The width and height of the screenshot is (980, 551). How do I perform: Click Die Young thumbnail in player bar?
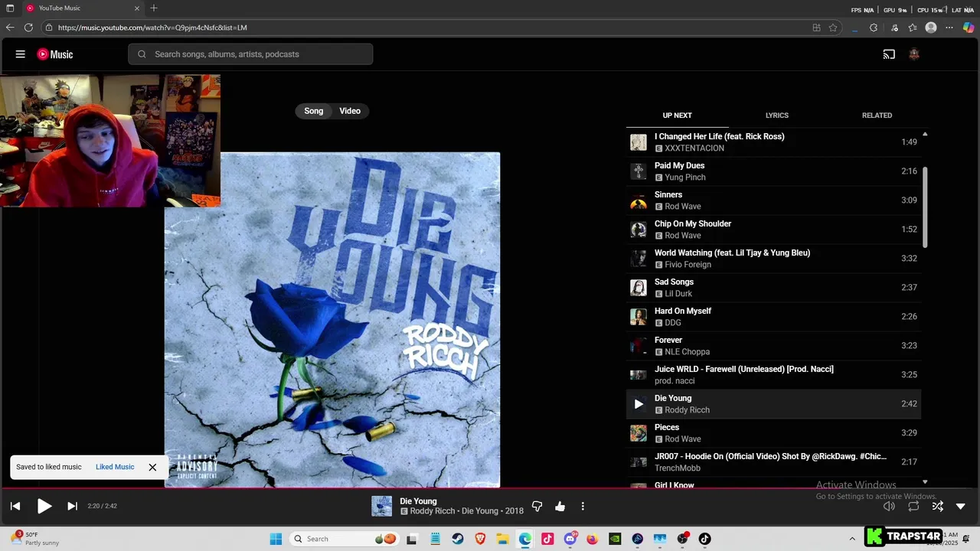coord(381,506)
